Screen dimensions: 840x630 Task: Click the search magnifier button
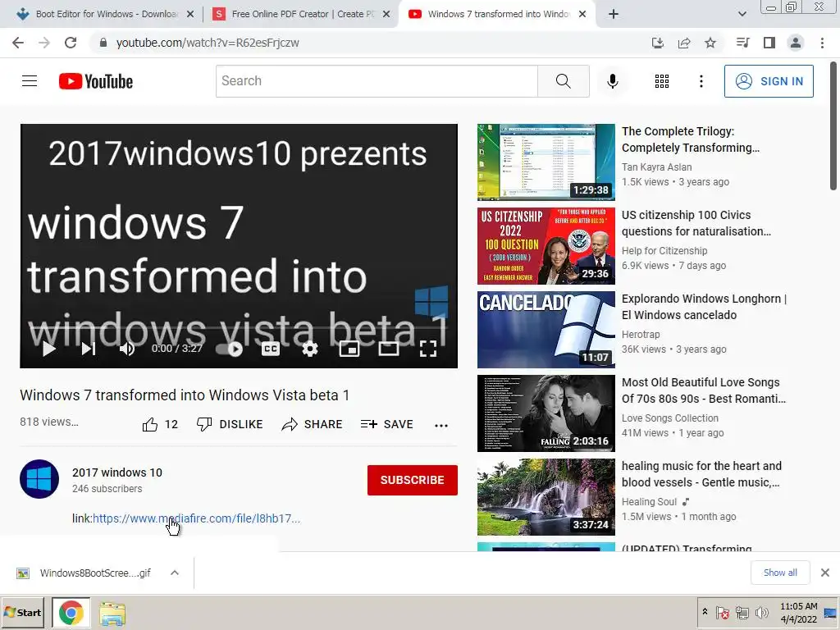(x=563, y=81)
